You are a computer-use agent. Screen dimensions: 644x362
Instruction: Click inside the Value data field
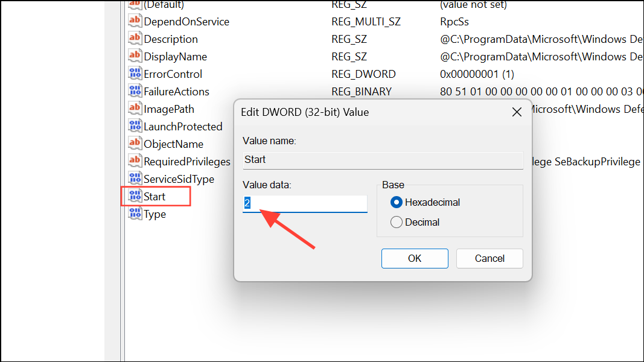click(x=305, y=203)
